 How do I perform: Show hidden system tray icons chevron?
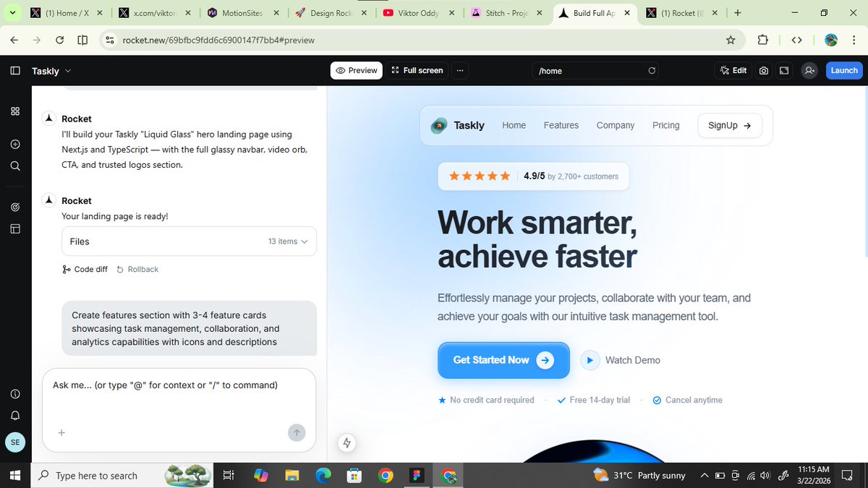[x=705, y=475]
